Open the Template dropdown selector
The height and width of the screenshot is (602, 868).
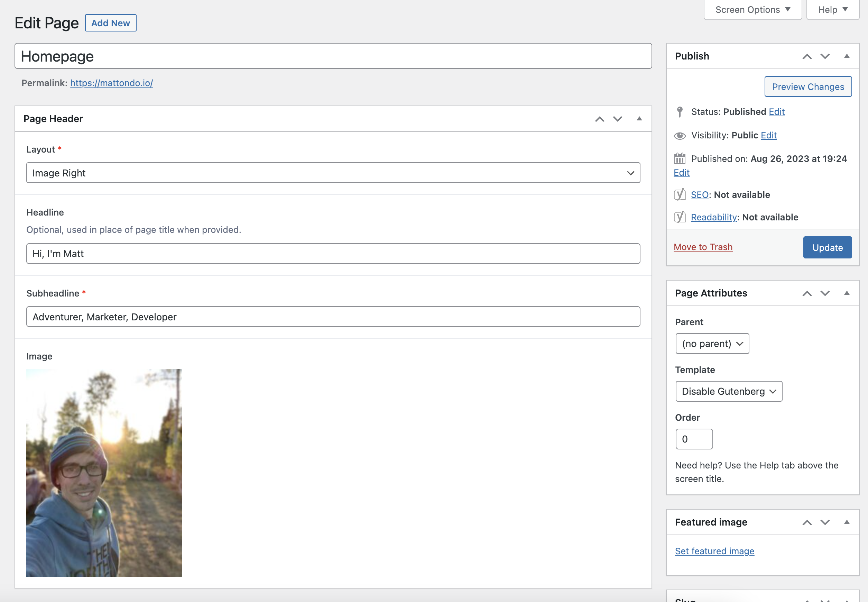coord(728,391)
